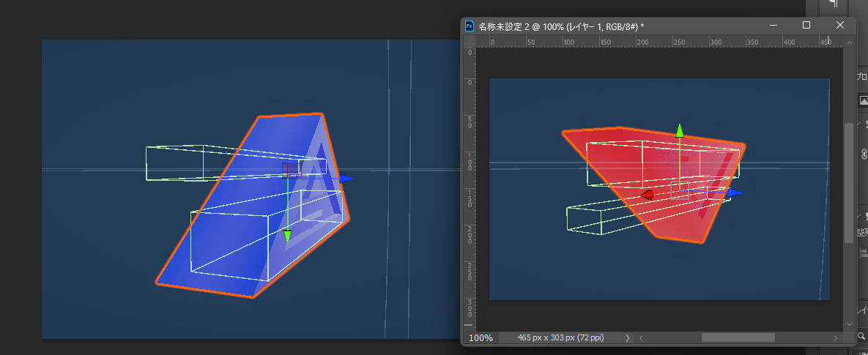The width and height of the screenshot is (868, 355).
Task: Click the horizontal scroll left arrow
Action: coord(640,337)
